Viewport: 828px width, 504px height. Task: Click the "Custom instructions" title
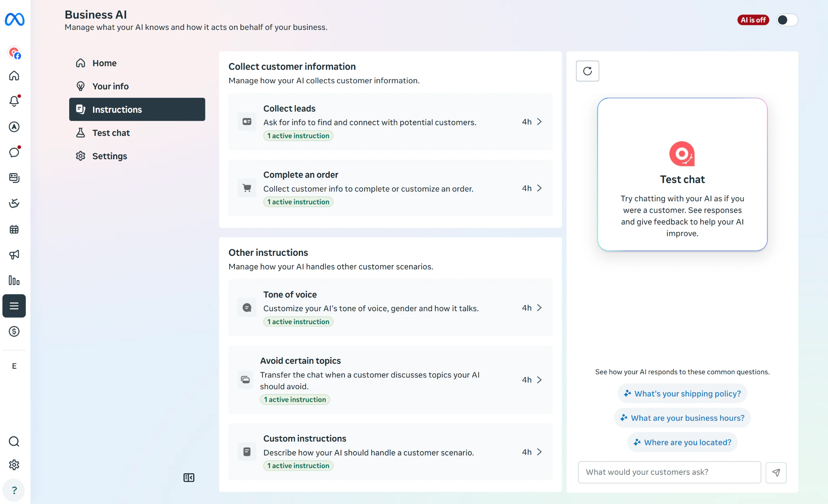(x=305, y=439)
